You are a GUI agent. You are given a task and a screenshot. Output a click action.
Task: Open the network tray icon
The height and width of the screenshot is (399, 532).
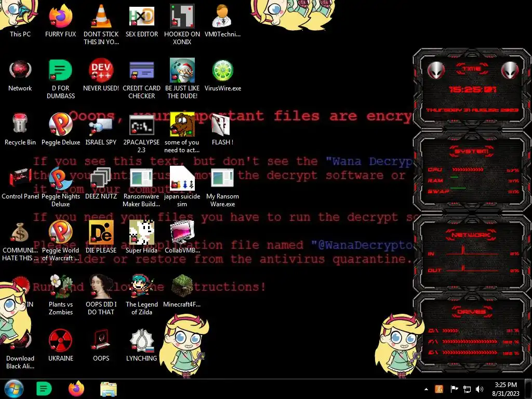point(467,389)
